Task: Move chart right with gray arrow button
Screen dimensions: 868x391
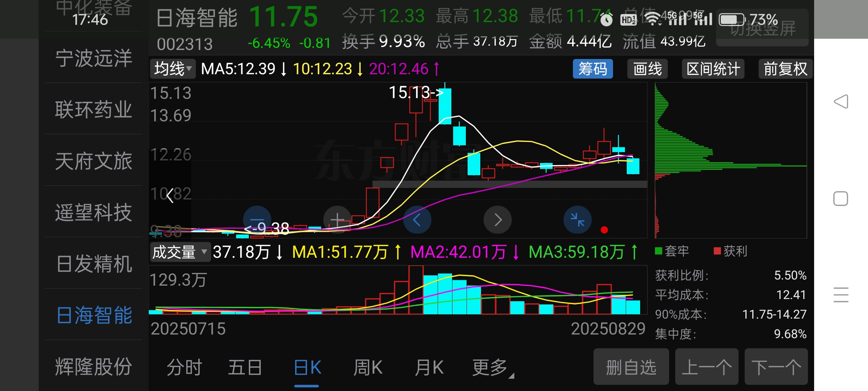Action: tap(498, 219)
